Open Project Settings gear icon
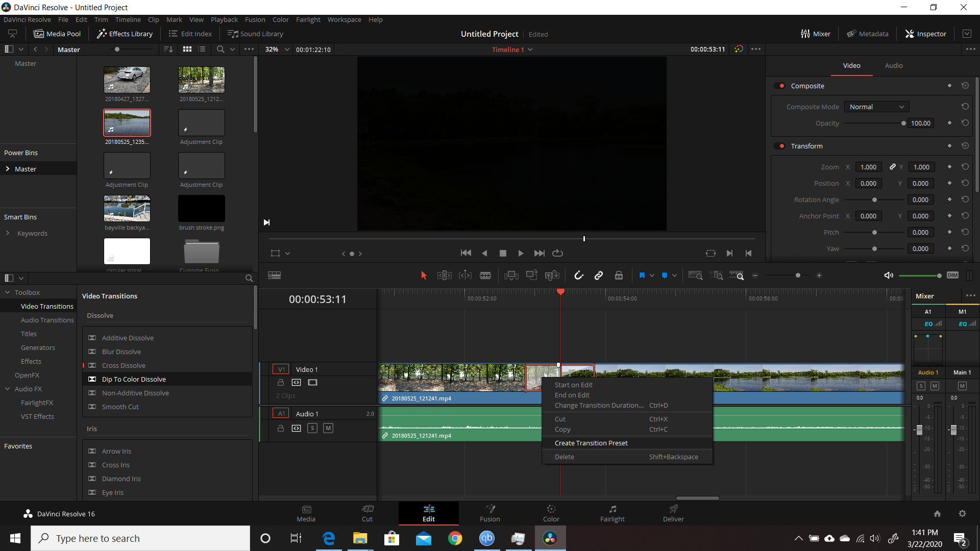 [962, 514]
